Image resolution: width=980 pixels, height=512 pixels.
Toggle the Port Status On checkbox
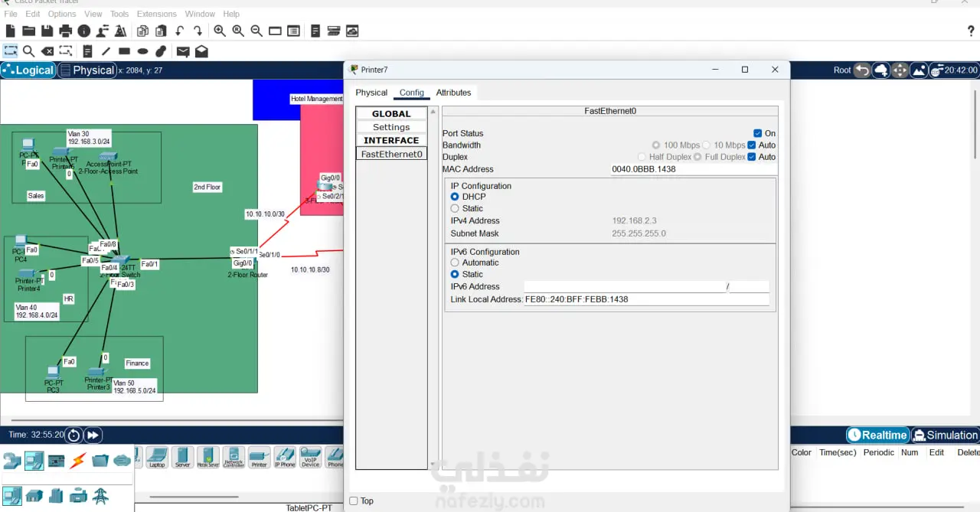[x=758, y=133]
